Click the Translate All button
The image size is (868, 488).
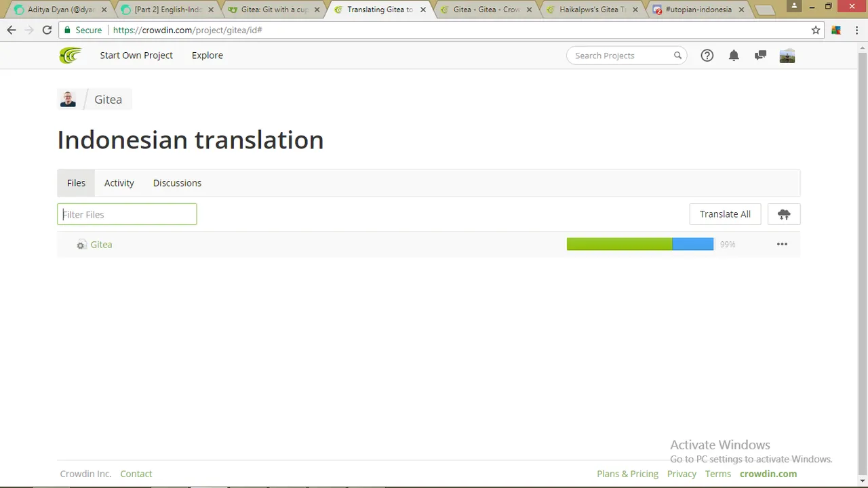point(725,214)
